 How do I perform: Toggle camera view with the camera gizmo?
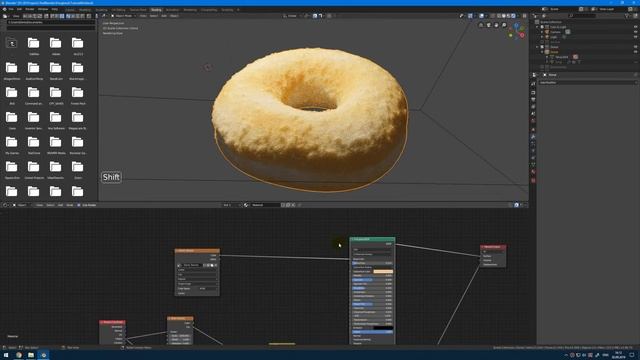[x=489, y=25]
